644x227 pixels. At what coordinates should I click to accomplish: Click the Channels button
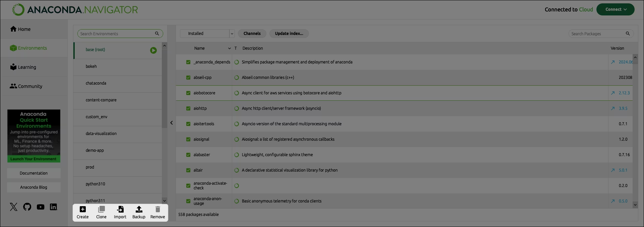click(252, 34)
